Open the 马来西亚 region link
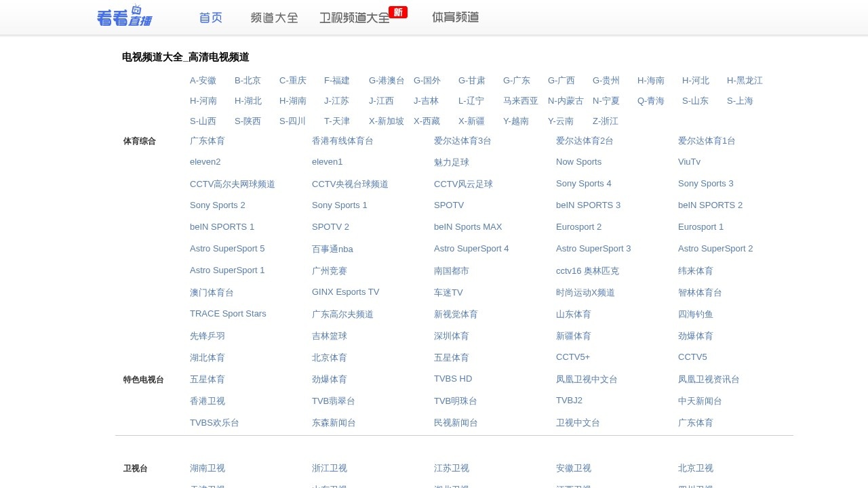868x488 pixels. click(520, 101)
